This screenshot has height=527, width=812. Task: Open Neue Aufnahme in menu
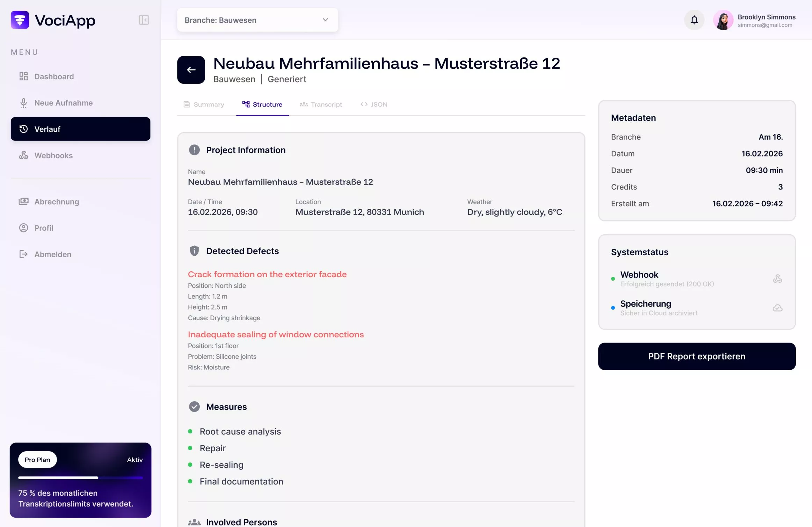[63, 103]
